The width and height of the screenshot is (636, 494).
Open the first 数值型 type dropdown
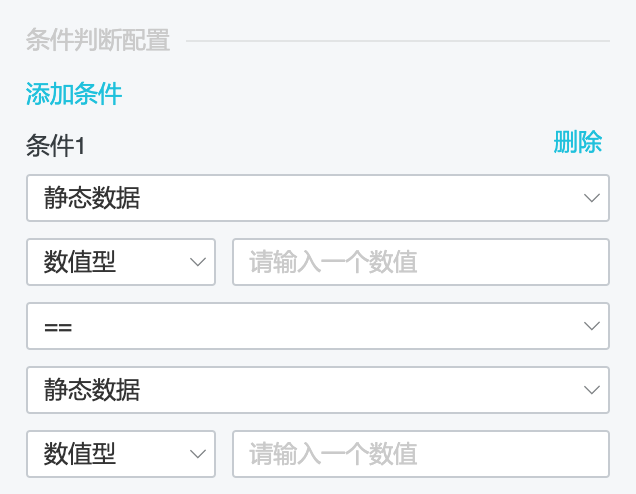click(x=121, y=262)
